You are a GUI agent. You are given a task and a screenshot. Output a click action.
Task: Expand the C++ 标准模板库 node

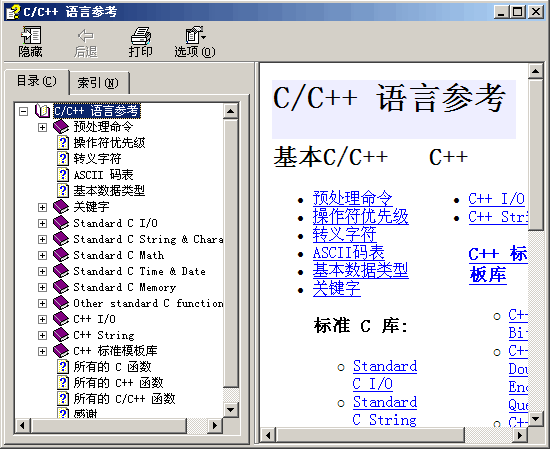point(42,351)
